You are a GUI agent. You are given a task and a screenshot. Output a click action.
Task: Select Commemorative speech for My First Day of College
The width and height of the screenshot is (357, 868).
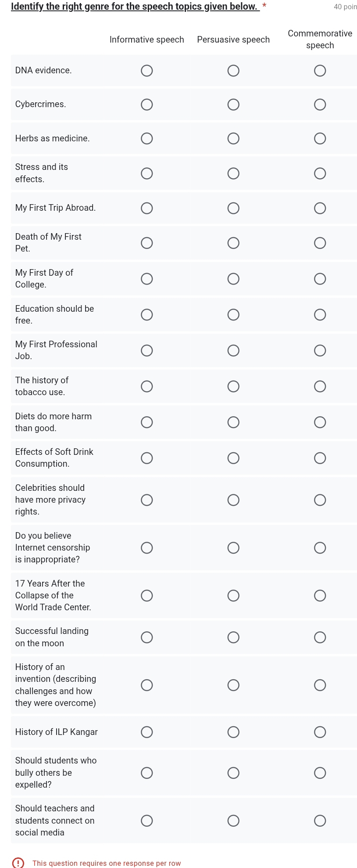pos(320,279)
